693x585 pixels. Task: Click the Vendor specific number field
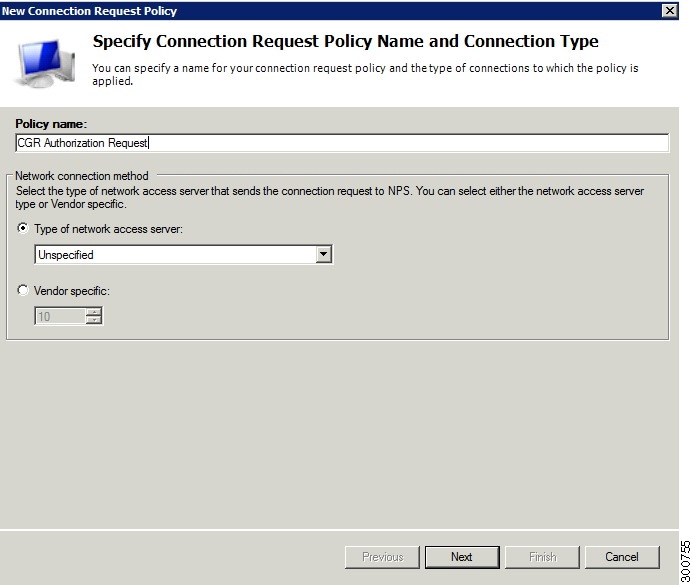[x=60, y=316]
